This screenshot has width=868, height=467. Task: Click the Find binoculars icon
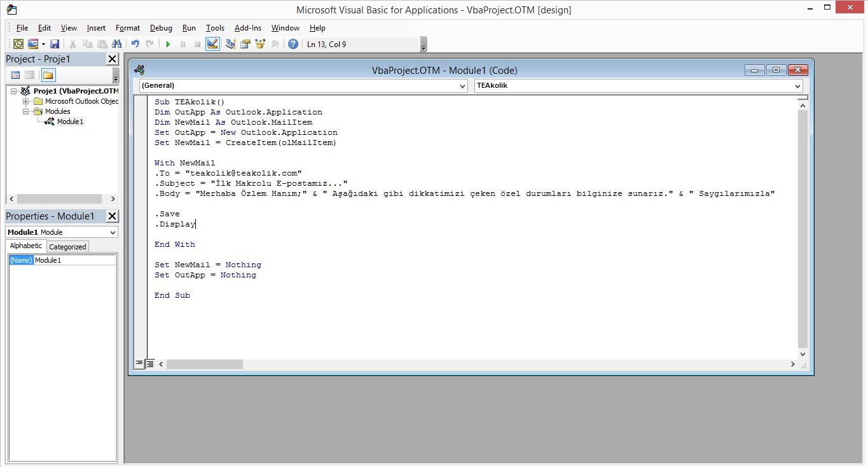[x=116, y=44]
